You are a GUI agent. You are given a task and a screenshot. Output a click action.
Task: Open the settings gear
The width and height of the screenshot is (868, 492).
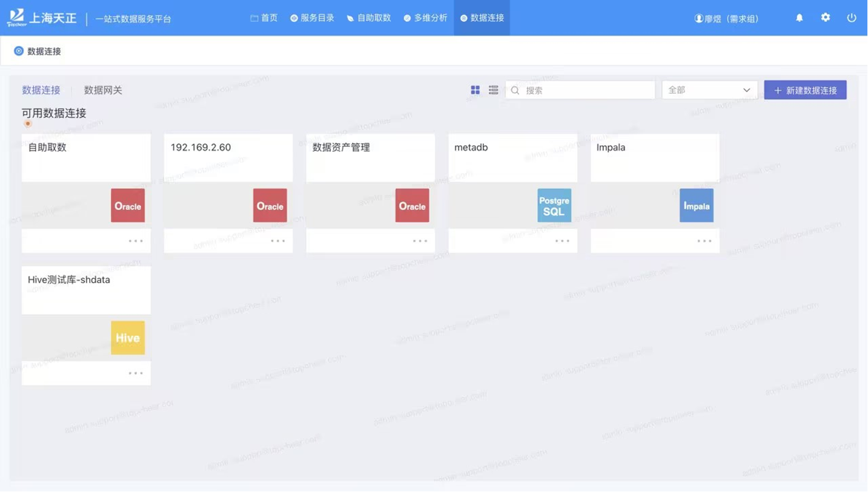click(x=825, y=18)
